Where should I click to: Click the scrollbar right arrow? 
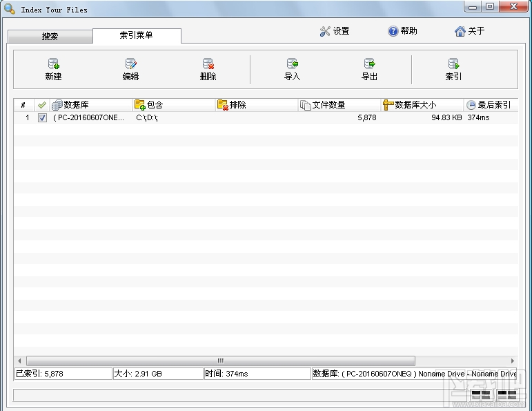513,361
